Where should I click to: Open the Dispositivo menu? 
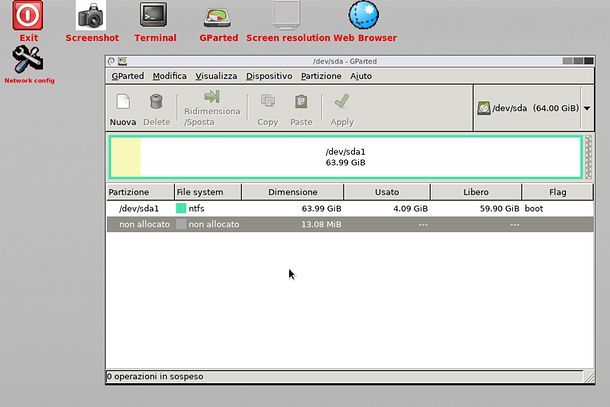pyautogui.click(x=269, y=76)
